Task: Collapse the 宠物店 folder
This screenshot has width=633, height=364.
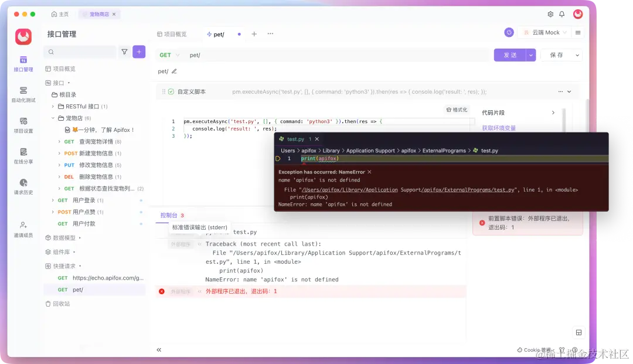Action: click(x=53, y=118)
